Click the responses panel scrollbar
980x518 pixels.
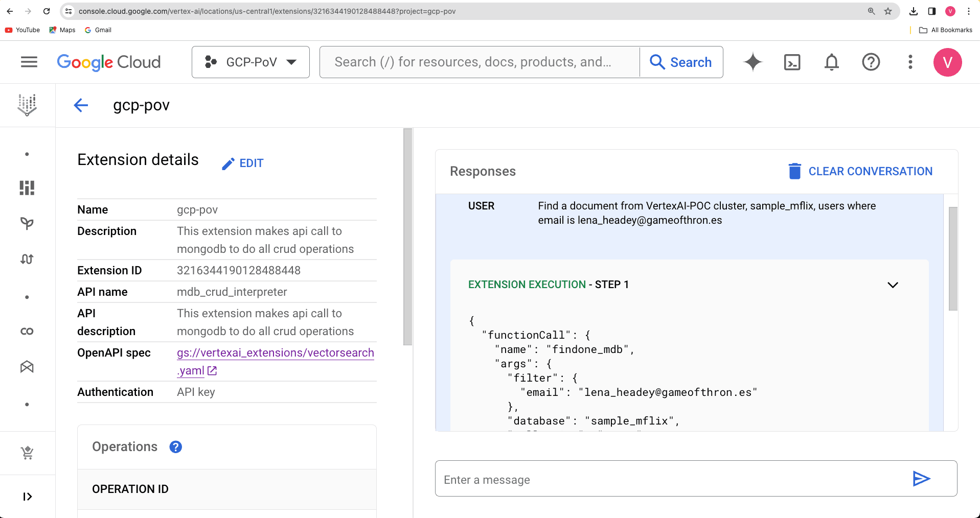(953, 258)
